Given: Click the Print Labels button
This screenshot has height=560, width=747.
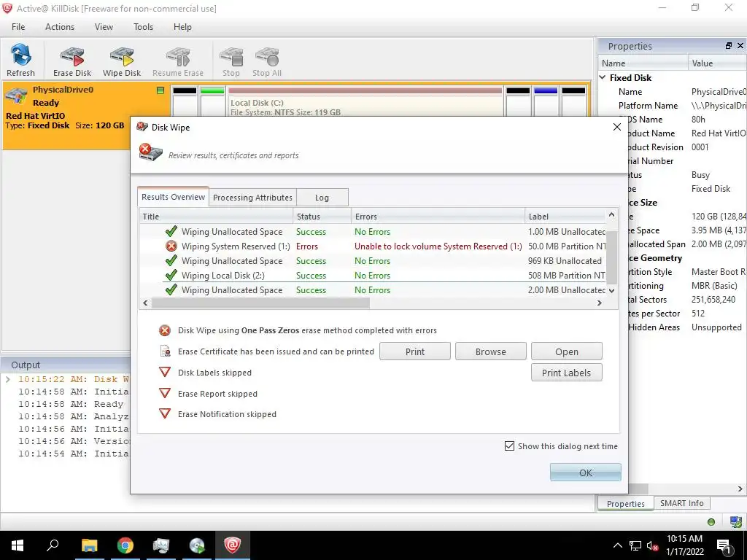Looking at the screenshot, I should [566, 373].
